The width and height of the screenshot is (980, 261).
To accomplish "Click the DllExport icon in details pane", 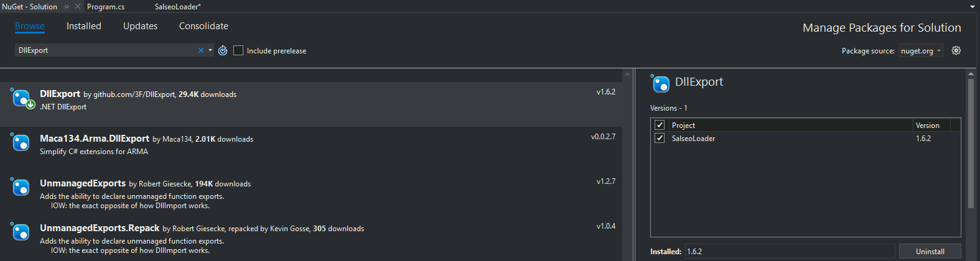I will (660, 83).
